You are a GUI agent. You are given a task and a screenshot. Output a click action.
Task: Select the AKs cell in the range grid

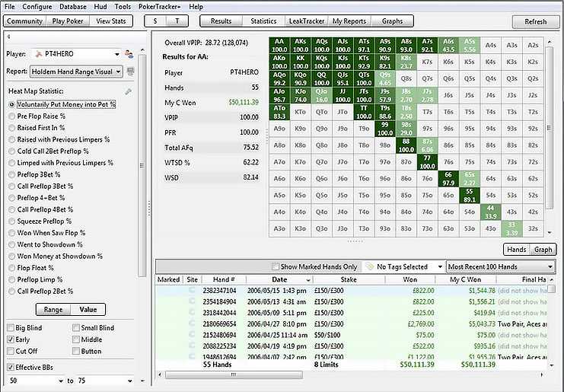(x=301, y=46)
